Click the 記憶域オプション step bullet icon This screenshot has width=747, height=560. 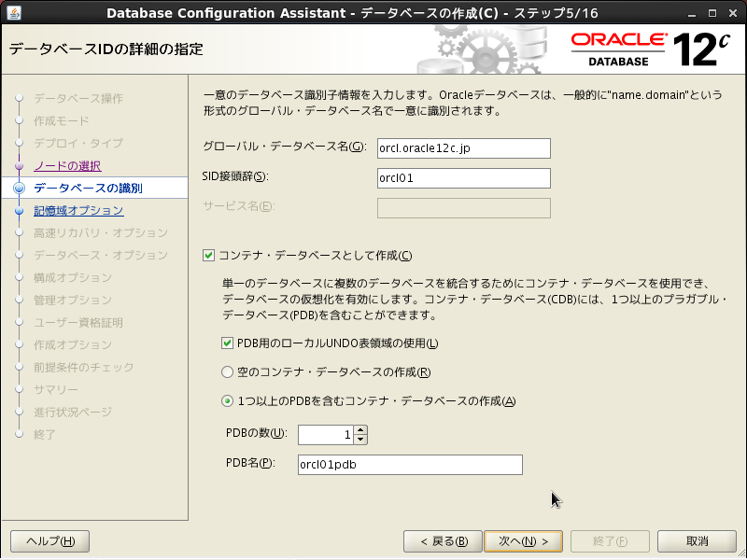19,211
